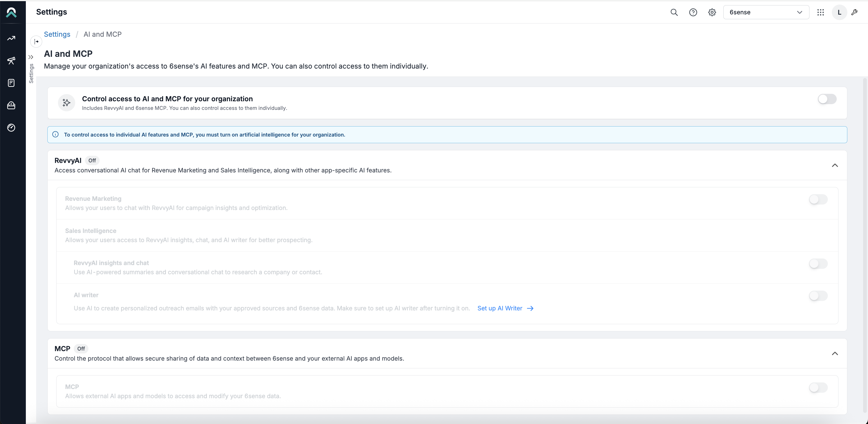Click the search magnifier icon
The image size is (868, 424).
click(674, 12)
